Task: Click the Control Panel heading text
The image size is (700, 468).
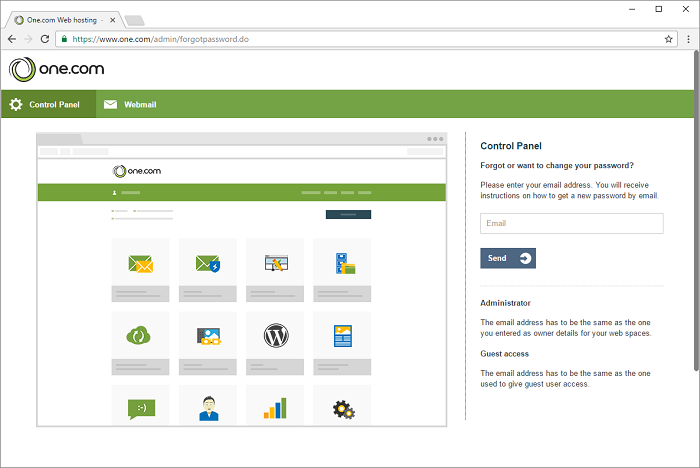Action: [511, 146]
